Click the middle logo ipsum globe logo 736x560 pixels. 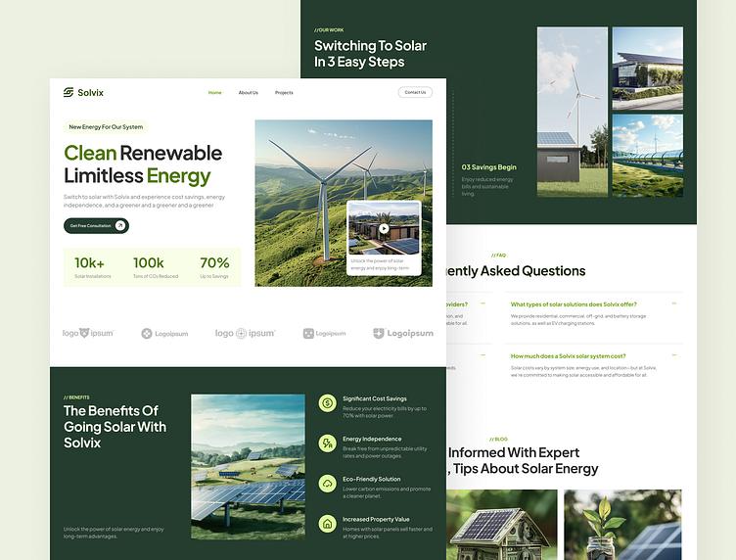[x=245, y=333]
